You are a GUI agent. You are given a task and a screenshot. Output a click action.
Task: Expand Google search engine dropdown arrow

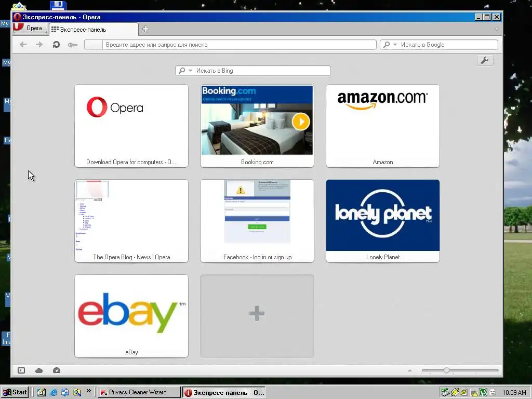pyautogui.click(x=395, y=45)
